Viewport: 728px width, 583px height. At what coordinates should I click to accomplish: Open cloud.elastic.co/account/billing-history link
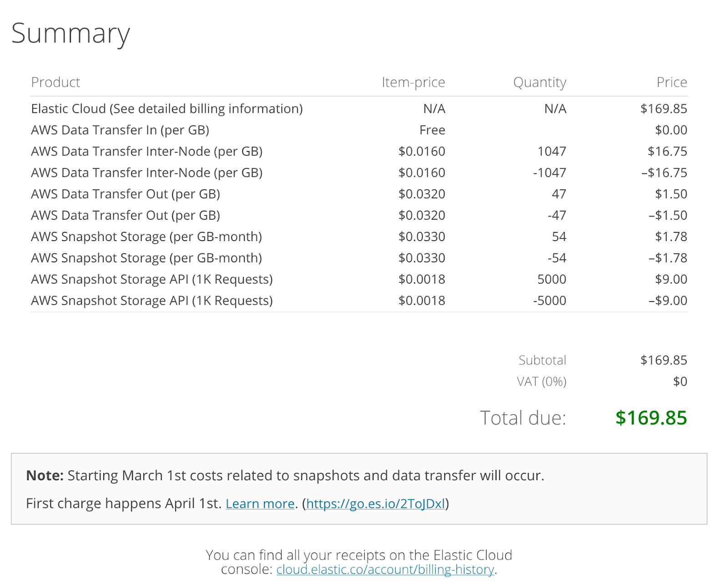click(x=385, y=569)
